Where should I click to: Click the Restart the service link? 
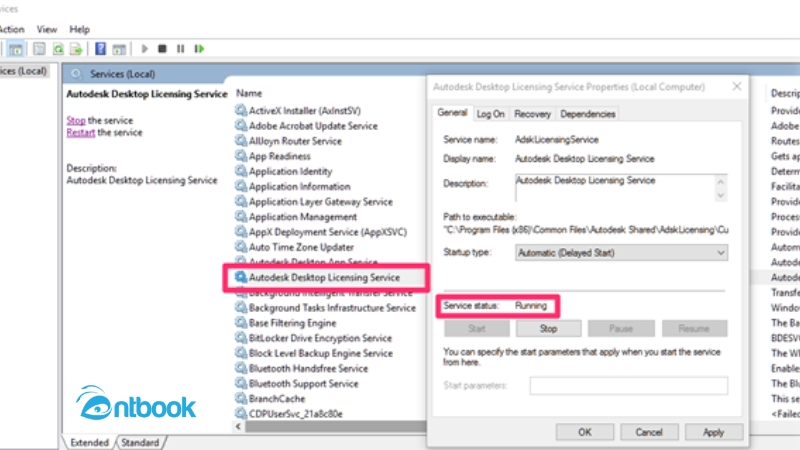click(81, 133)
